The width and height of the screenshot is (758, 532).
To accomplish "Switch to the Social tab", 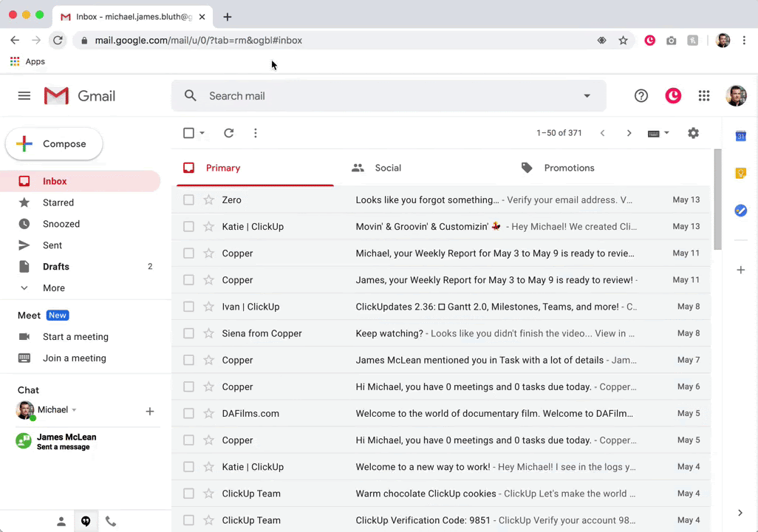I will pyautogui.click(x=387, y=168).
